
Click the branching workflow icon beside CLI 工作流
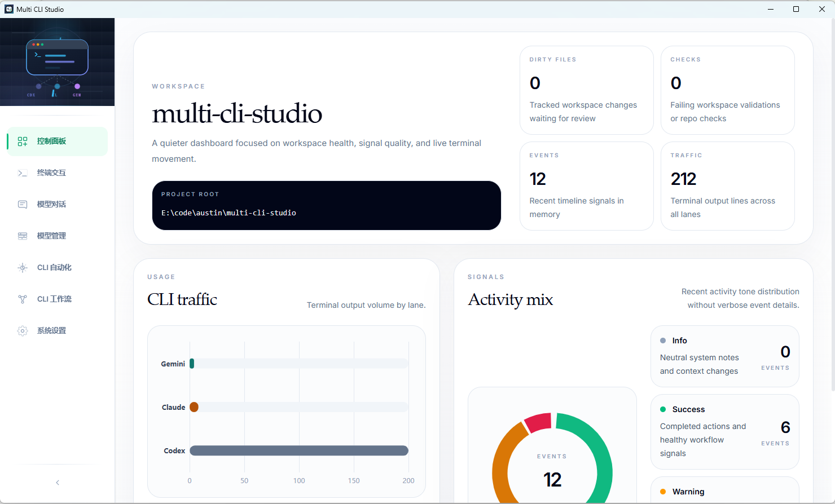click(x=23, y=299)
